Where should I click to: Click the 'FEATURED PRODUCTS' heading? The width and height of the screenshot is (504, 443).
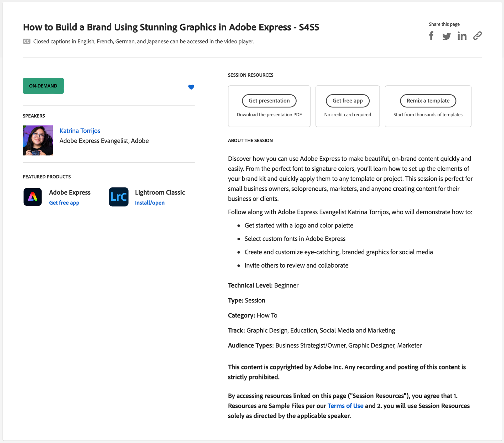47,177
